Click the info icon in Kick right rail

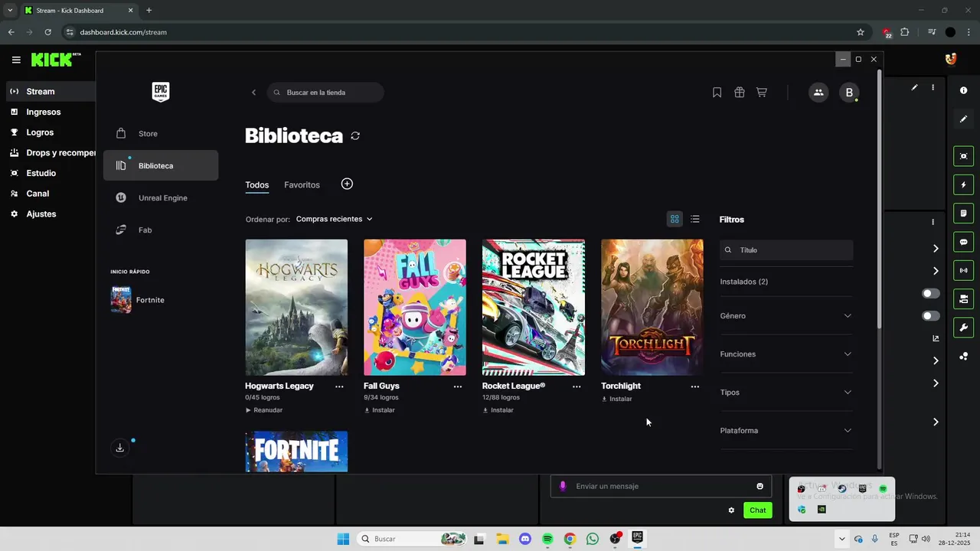pyautogui.click(x=964, y=90)
